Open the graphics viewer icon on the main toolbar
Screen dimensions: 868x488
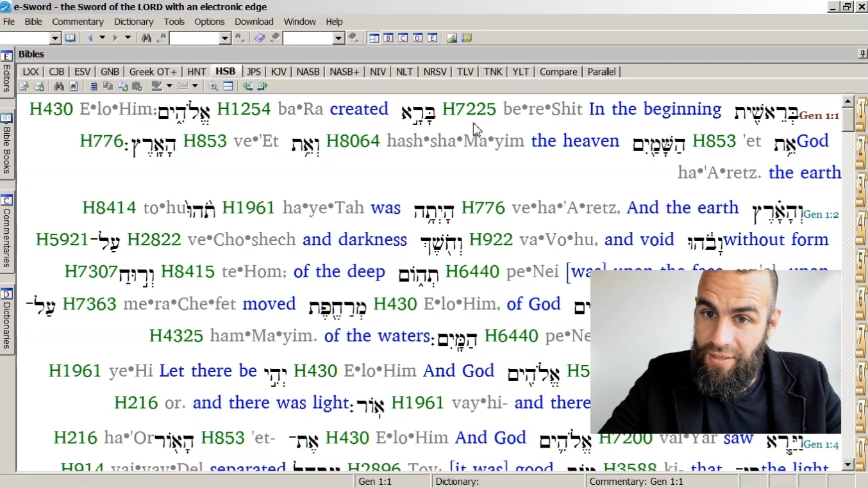click(452, 38)
